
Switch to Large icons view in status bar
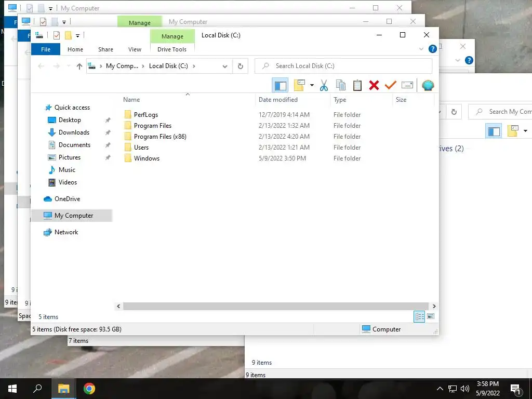click(x=431, y=316)
